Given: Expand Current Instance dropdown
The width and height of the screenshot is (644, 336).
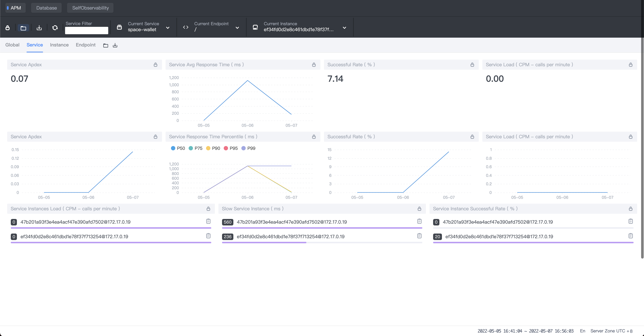Looking at the screenshot, I should coord(344,28).
